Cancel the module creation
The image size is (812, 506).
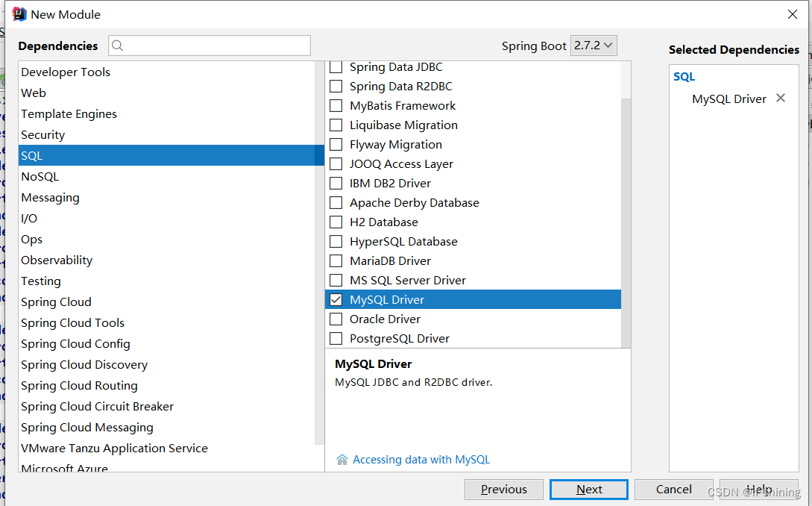673,490
